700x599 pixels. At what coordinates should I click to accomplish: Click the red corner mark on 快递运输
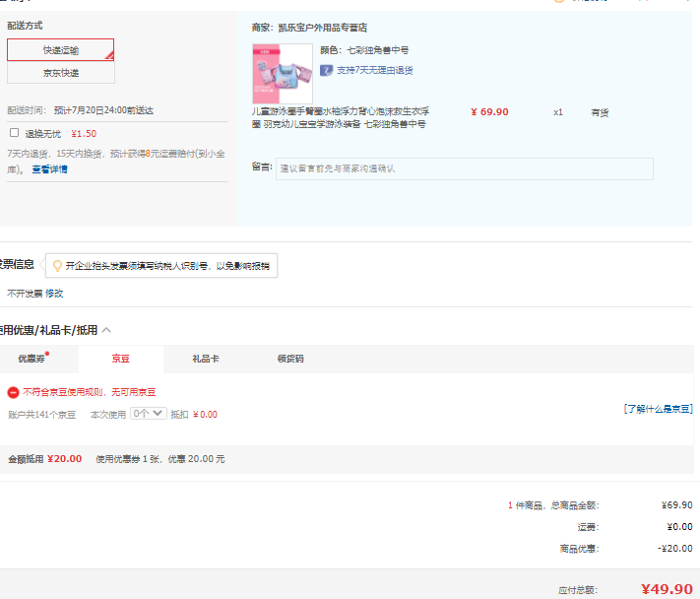click(109, 54)
